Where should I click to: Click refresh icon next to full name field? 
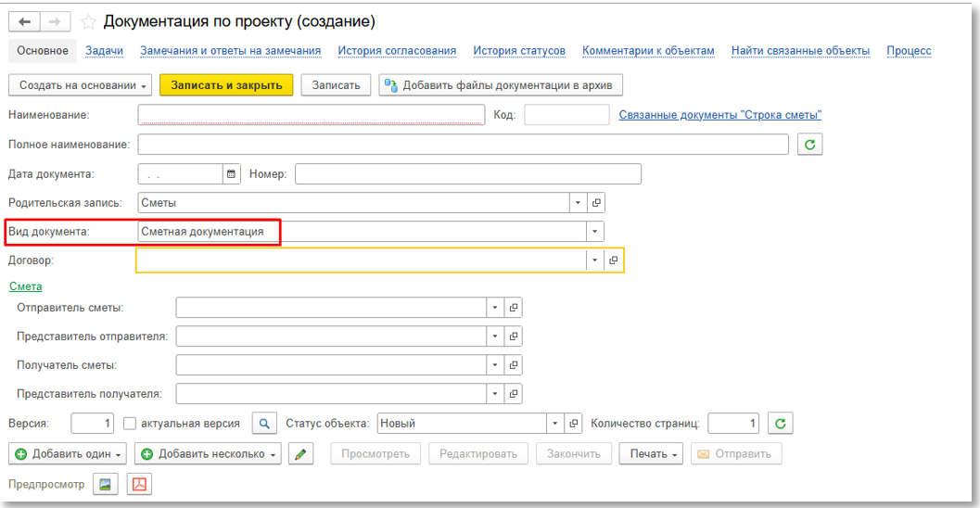pos(809,145)
